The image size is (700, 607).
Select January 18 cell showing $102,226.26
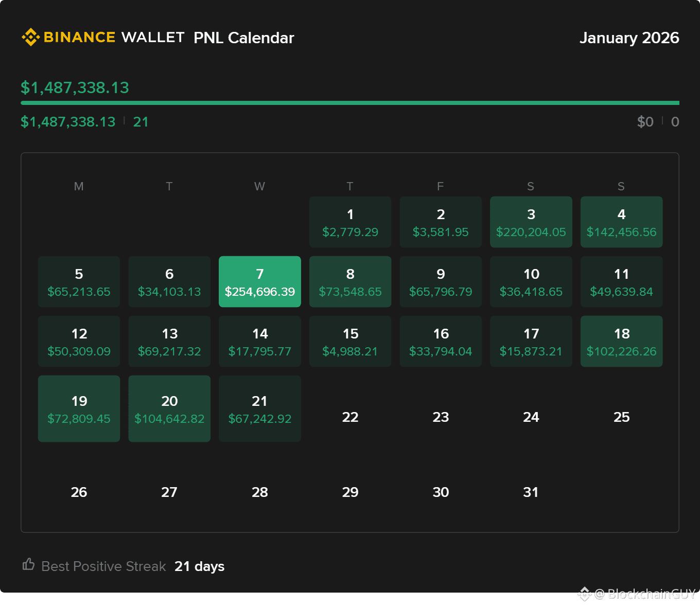(621, 341)
